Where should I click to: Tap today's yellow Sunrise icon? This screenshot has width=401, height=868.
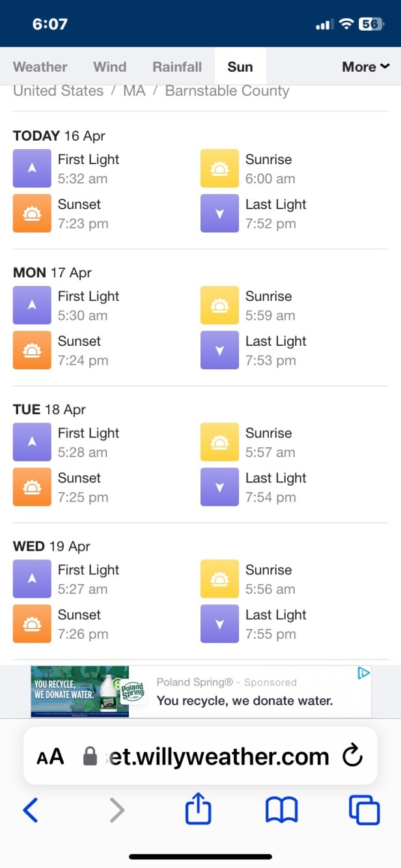(x=219, y=169)
